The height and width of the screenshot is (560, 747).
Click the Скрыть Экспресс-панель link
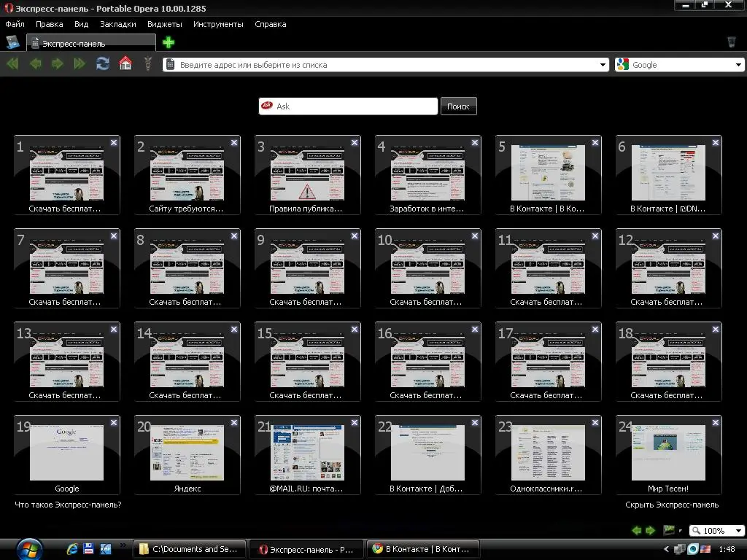click(x=671, y=505)
